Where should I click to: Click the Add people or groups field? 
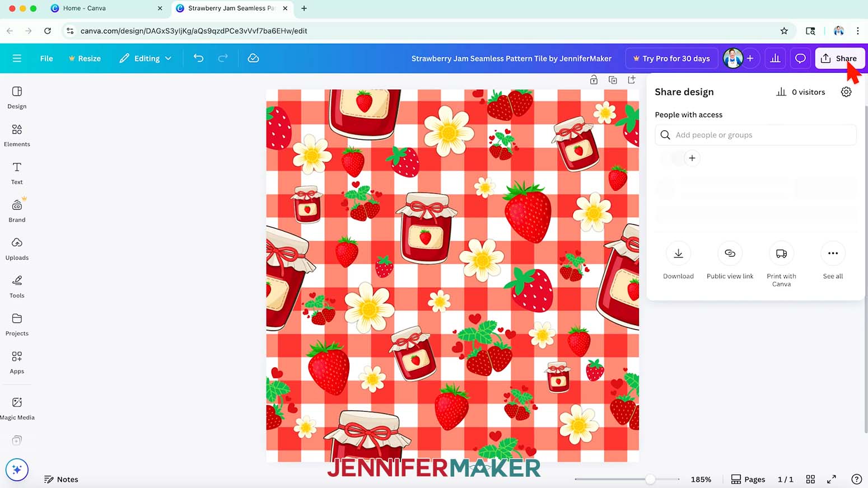[x=755, y=135]
